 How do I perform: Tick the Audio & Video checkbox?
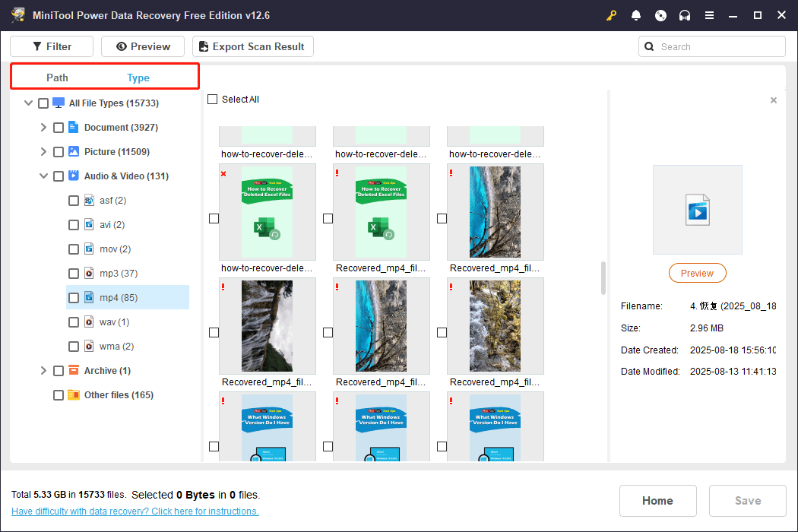click(x=59, y=176)
